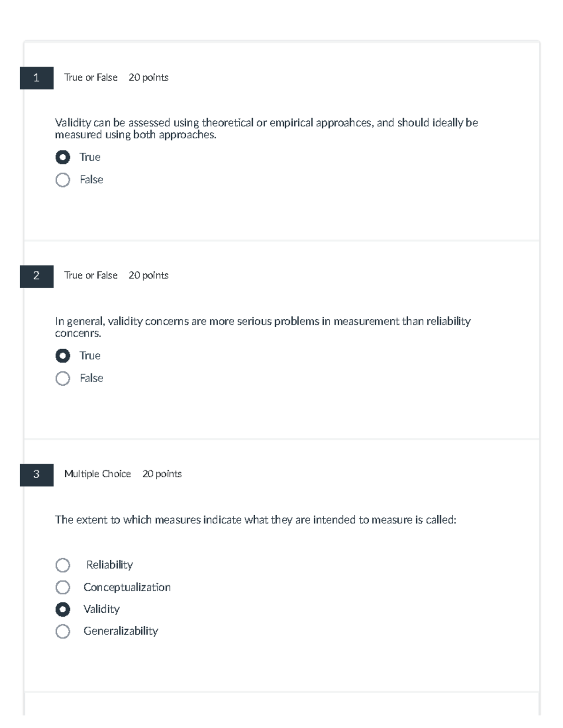Image resolution: width=563 pixels, height=728 pixels.
Task: Select the Conceptualization answer option
Action: click(x=62, y=587)
